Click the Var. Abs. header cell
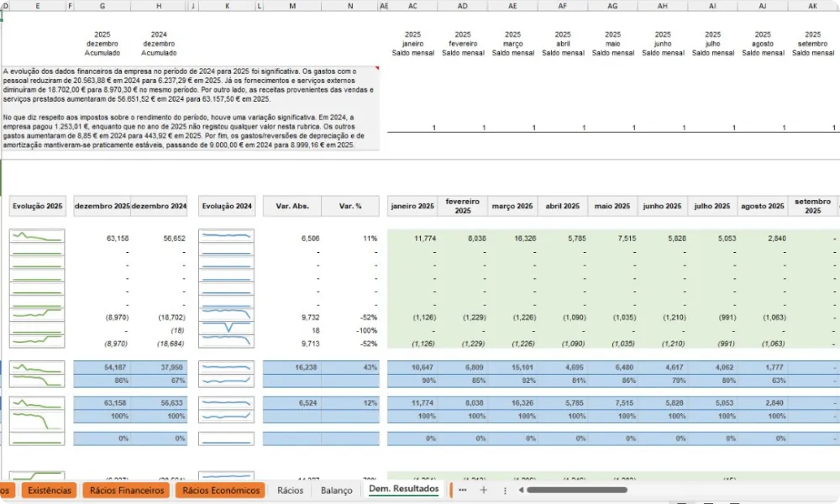Screen dimensions: 840x504 pos(292,206)
